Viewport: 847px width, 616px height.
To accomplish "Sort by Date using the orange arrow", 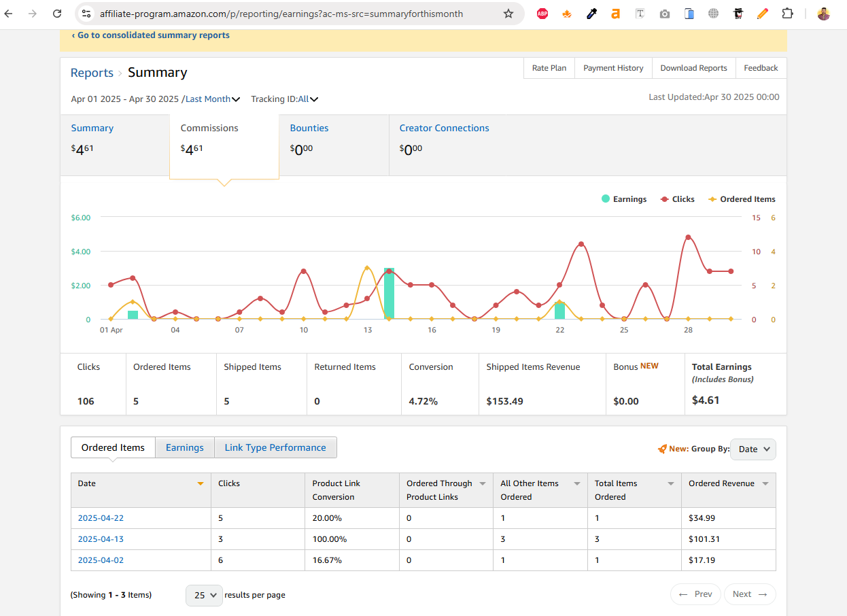I will coord(200,483).
